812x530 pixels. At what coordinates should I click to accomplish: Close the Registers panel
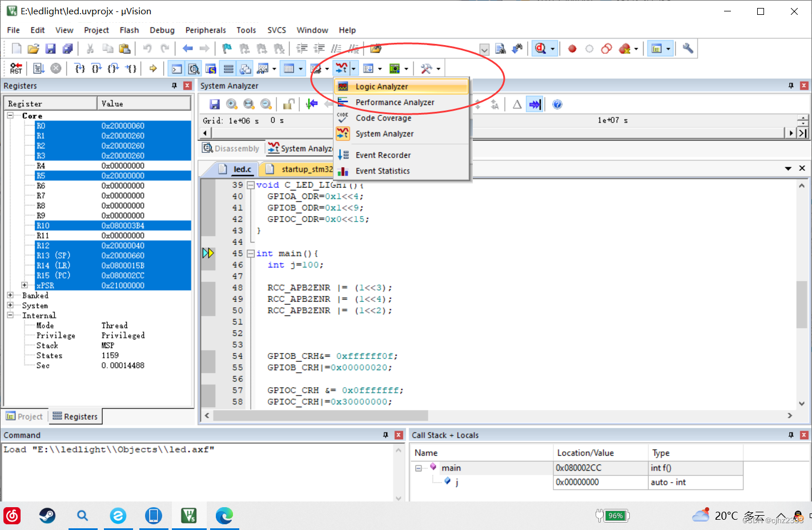tap(187, 86)
